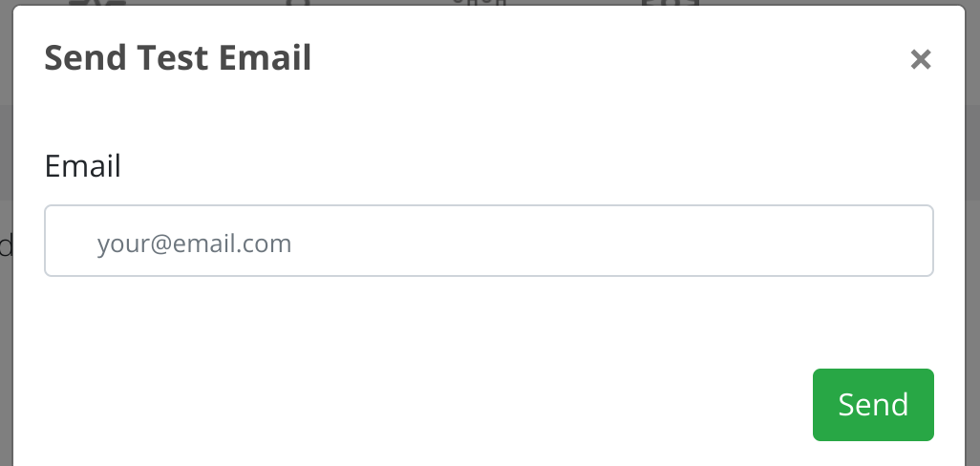Cancel sending by clicking the X

pyautogui.click(x=920, y=60)
